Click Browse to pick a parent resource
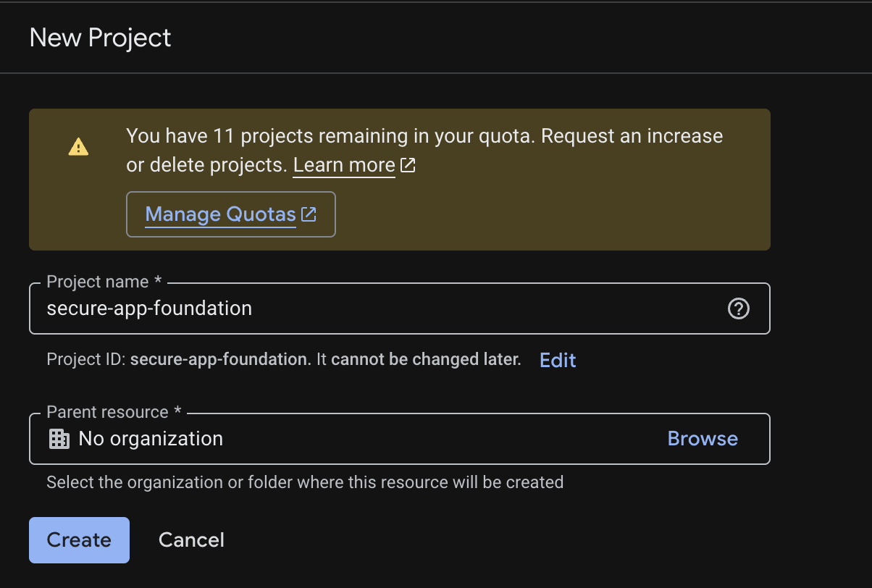872x588 pixels. [x=702, y=438]
